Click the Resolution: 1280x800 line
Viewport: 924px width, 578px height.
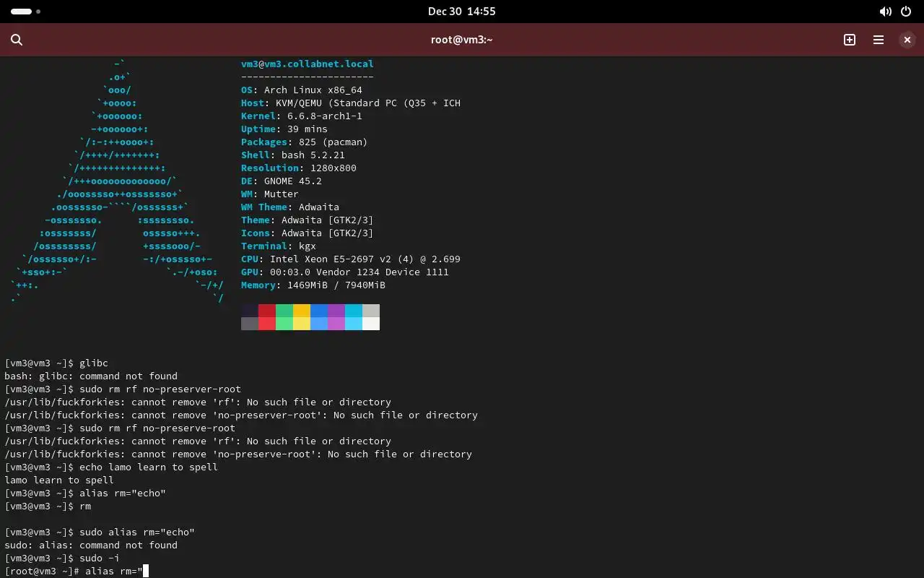pyautogui.click(x=299, y=168)
